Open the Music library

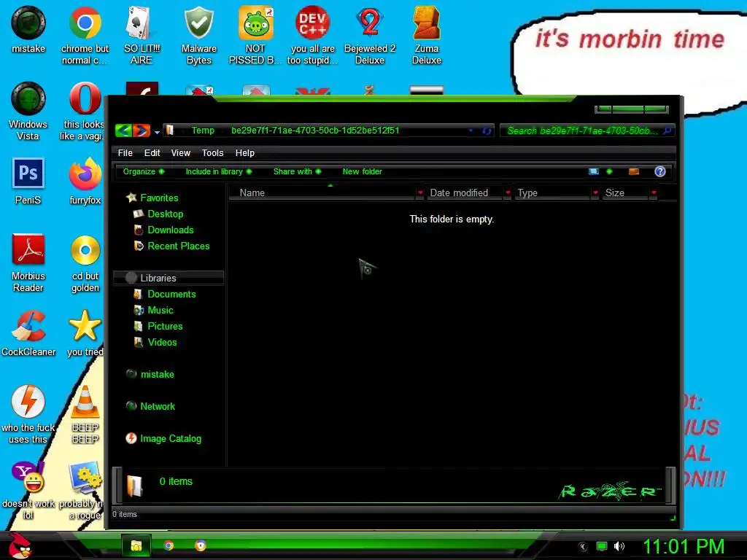click(153, 311)
